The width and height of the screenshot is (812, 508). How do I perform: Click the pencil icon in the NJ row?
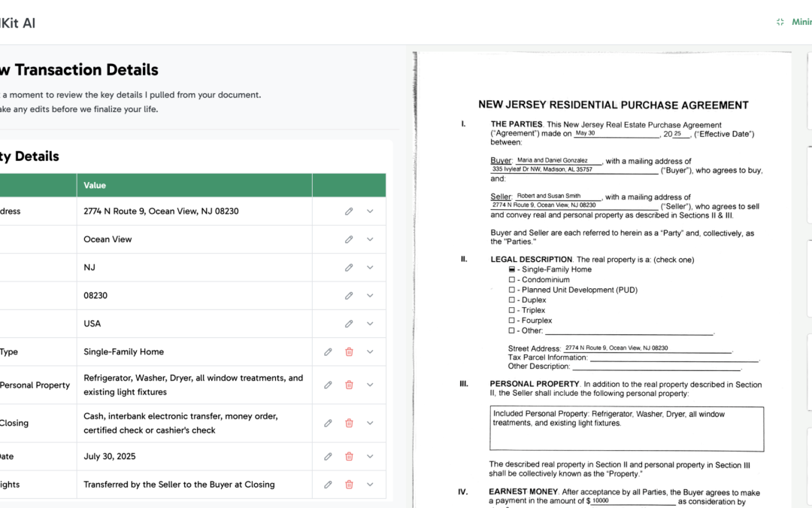pyautogui.click(x=349, y=267)
